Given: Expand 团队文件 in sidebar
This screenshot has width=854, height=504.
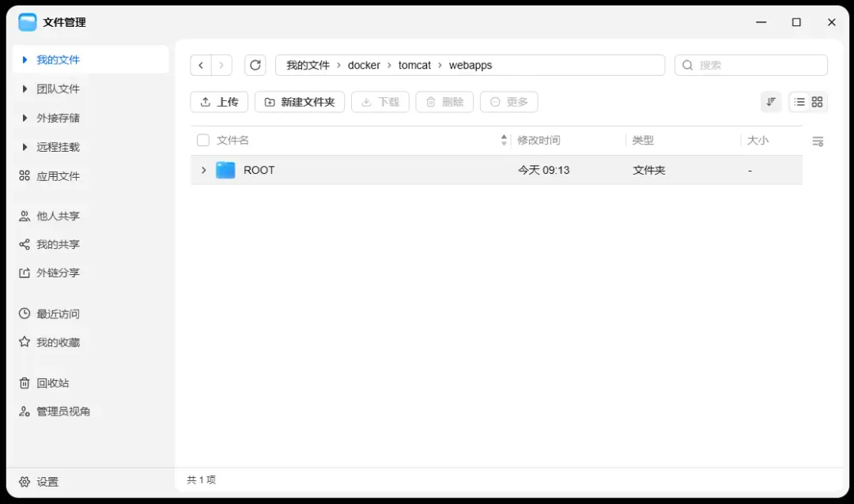Looking at the screenshot, I should click(x=25, y=88).
